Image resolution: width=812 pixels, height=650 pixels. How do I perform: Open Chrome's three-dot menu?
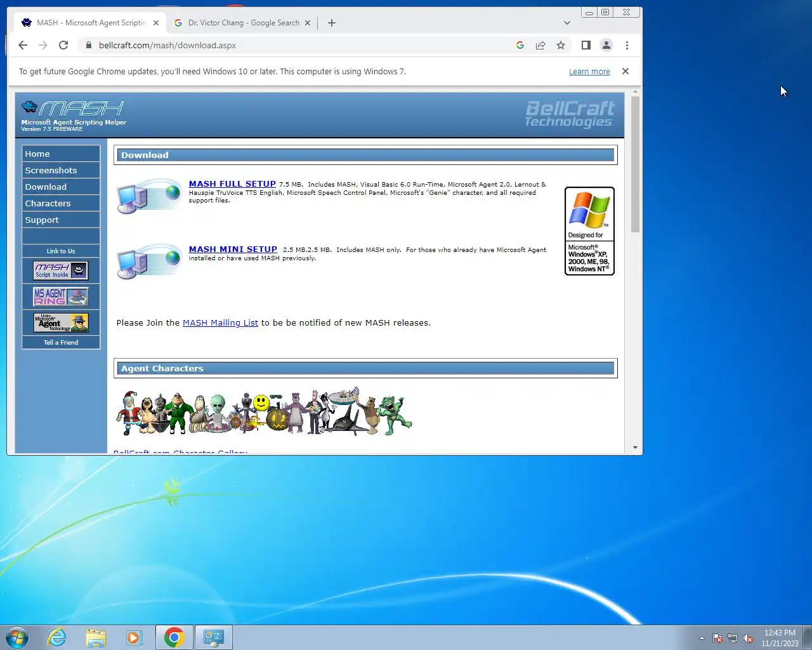[627, 45]
